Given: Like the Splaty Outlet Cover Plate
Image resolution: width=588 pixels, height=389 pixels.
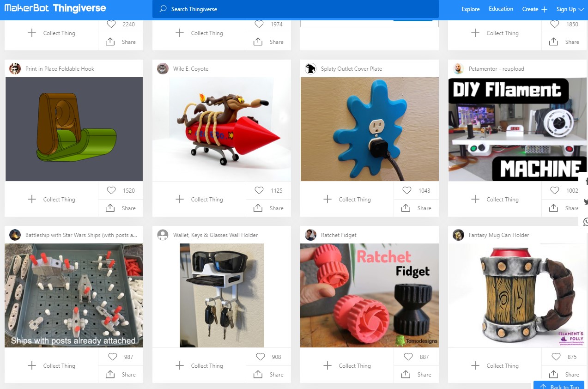Looking at the screenshot, I should [407, 190].
